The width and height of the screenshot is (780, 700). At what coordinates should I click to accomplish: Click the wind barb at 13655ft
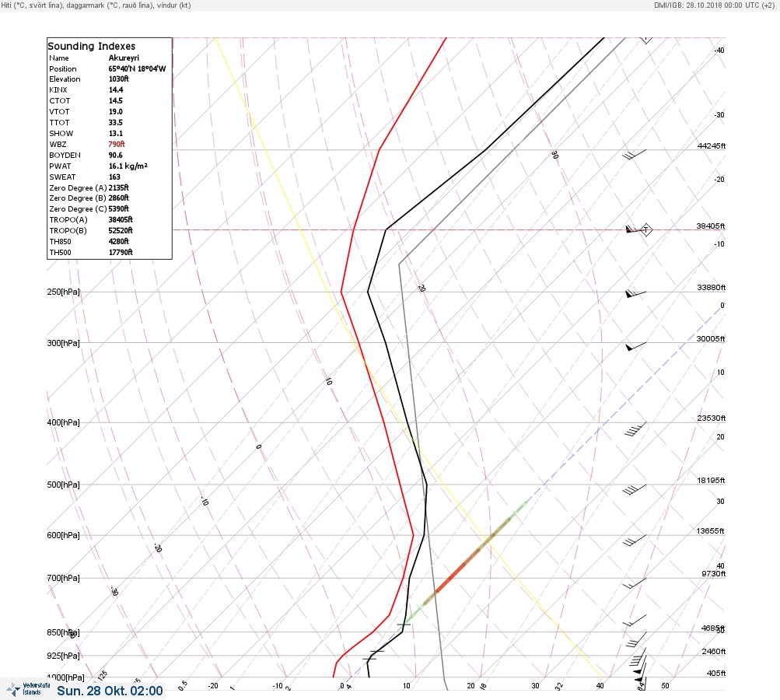coord(635,540)
